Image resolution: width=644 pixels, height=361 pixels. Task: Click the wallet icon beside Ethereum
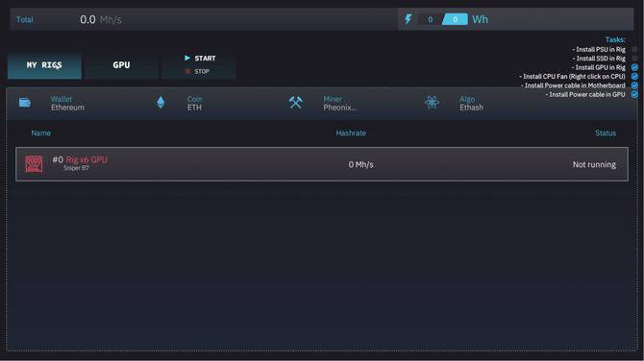[25, 103]
